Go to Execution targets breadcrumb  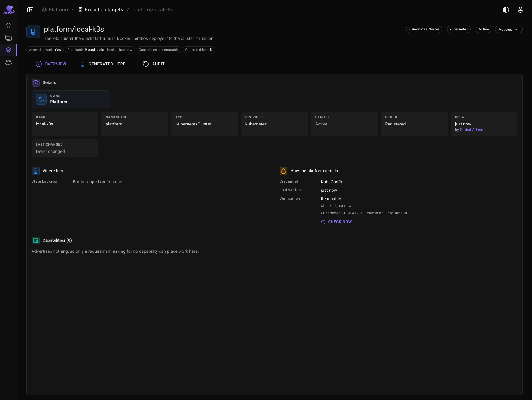[x=101, y=10]
